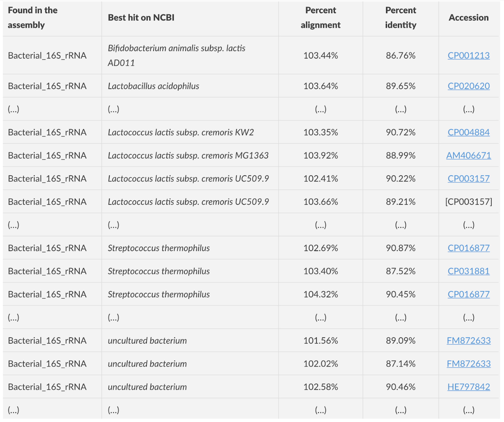Click the Lactococcus lactis subsp. cremoris MG1363 cell
The height and width of the screenshot is (422, 504).
(188, 155)
